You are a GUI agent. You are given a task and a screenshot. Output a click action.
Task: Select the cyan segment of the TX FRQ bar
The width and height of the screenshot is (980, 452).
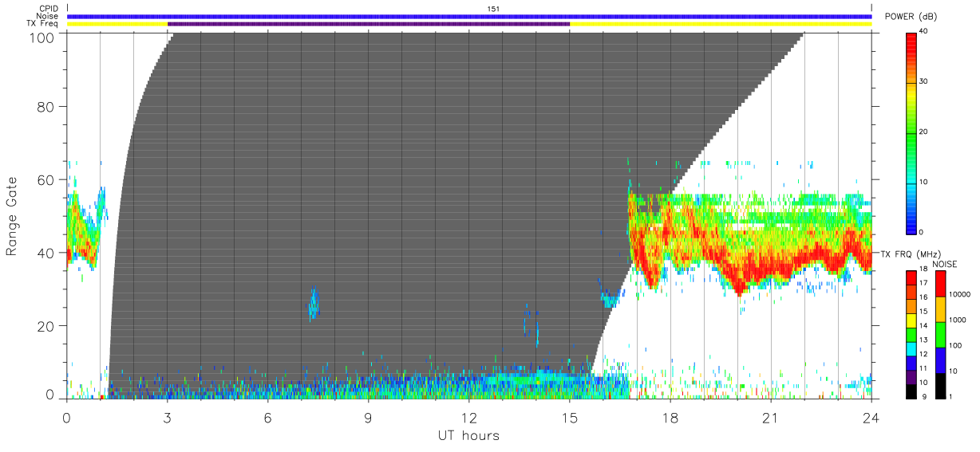point(911,350)
